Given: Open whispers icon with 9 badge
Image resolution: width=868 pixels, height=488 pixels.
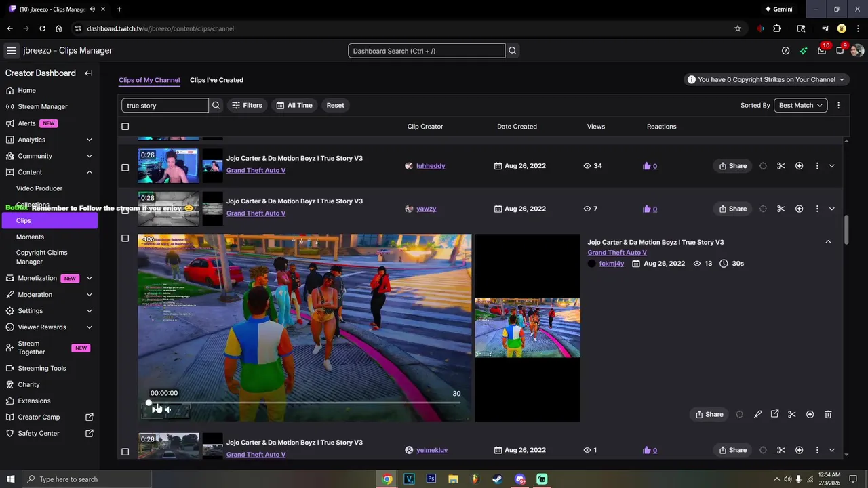Looking at the screenshot, I should pyautogui.click(x=840, y=51).
